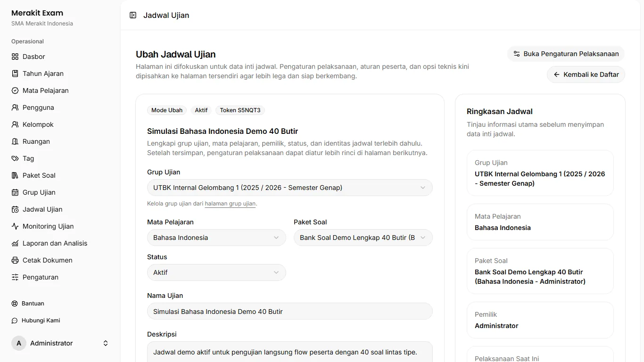
Task: Open Paket Soal library icon
Action: (15, 175)
